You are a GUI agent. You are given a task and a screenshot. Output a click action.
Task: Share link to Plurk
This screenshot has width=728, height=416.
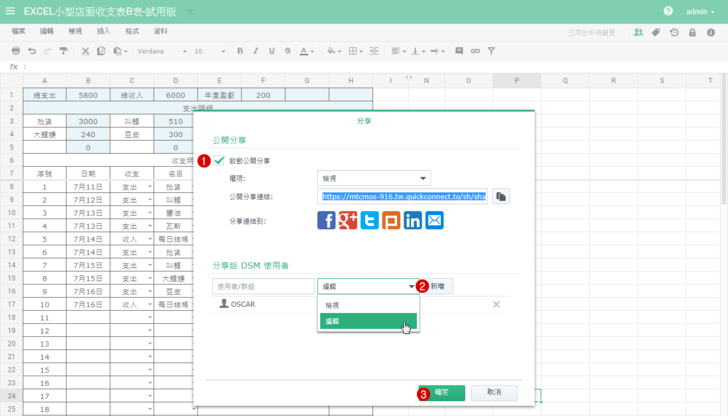tap(391, 221)
